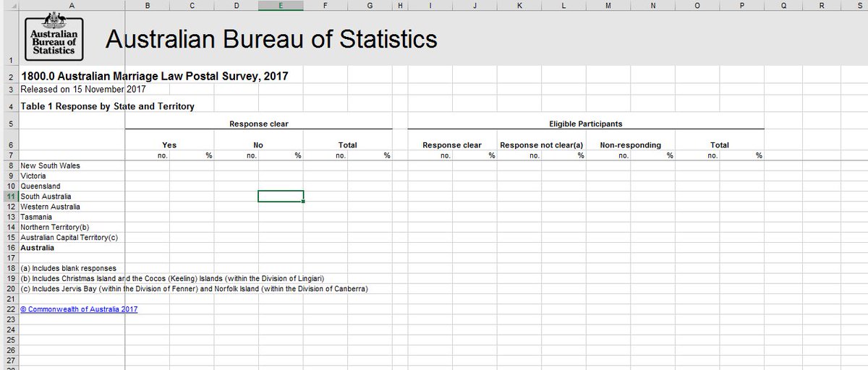
Task: Select row 22 header
Action: click(x=10, y=309)
